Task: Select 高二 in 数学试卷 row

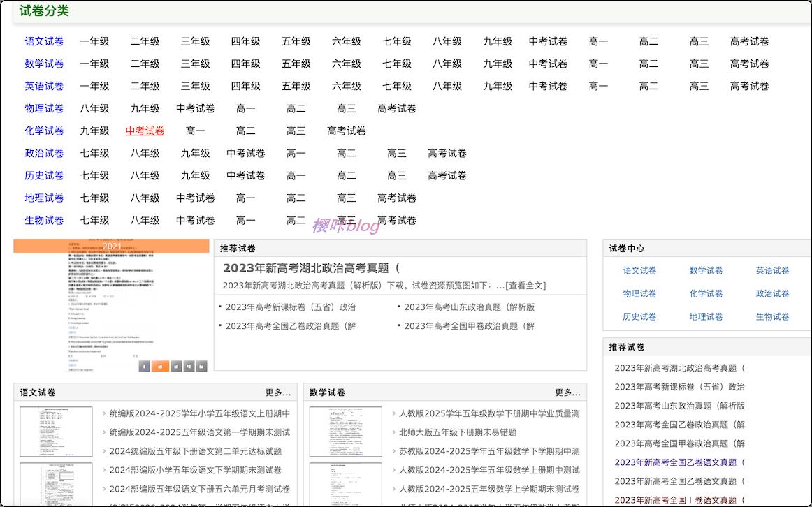Action: point(648,64)
